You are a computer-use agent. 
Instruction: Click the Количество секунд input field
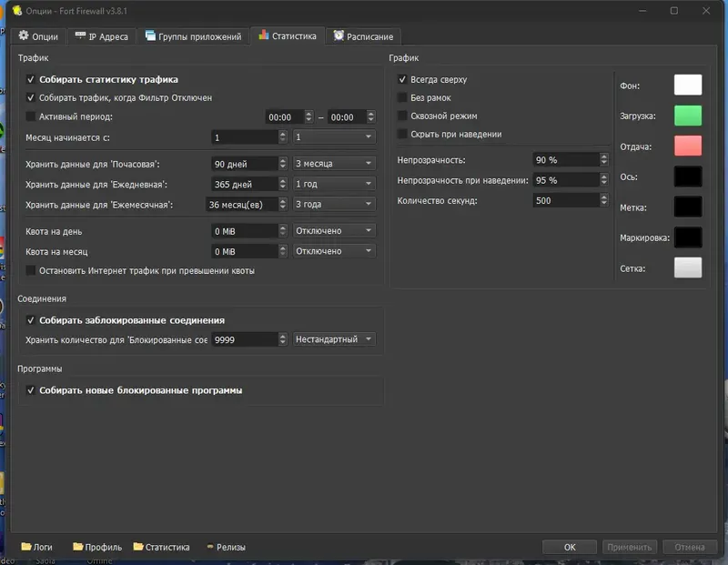(x=566, y=200)
